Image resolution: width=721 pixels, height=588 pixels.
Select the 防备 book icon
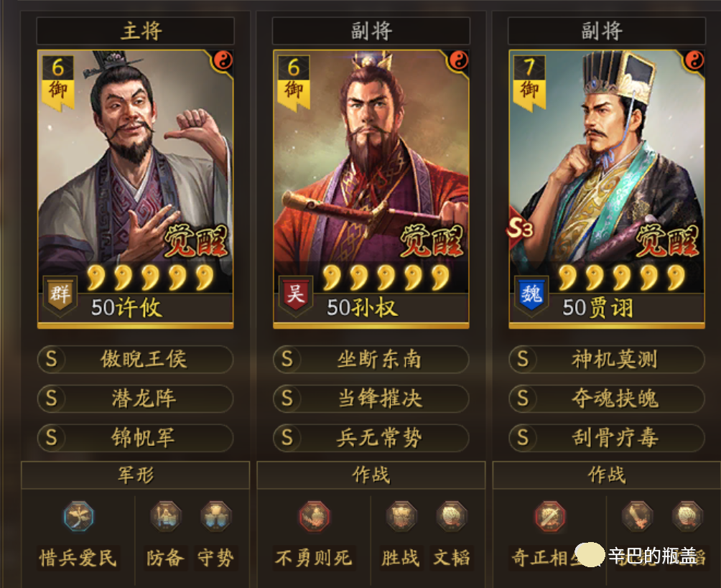166,517
